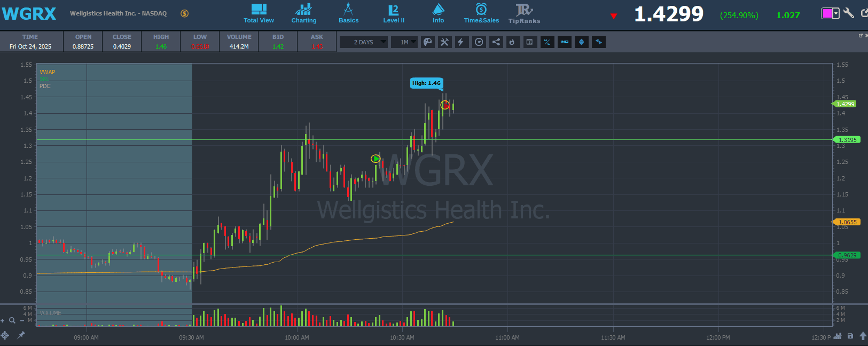Screen dimensions: 868x346
Task: Click the yellow circled green play marker
Action: 376,159
